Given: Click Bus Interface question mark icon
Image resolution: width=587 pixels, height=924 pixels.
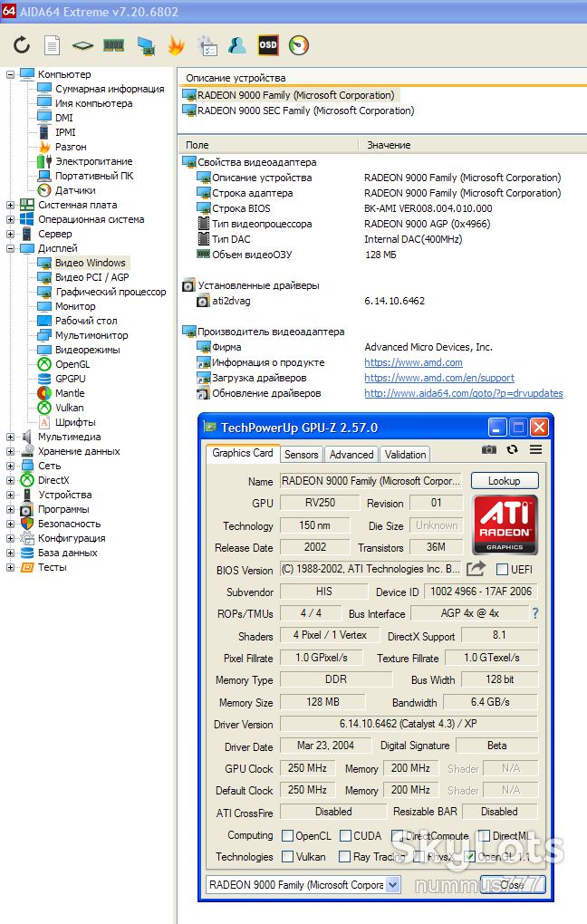Looking at the screenshot, I should (x=535, y=613).
